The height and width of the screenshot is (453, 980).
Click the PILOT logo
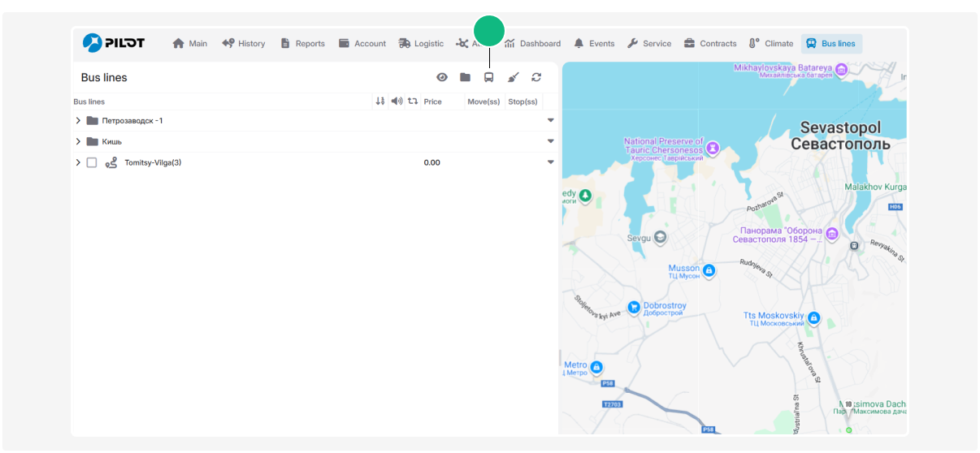point(114,43)
